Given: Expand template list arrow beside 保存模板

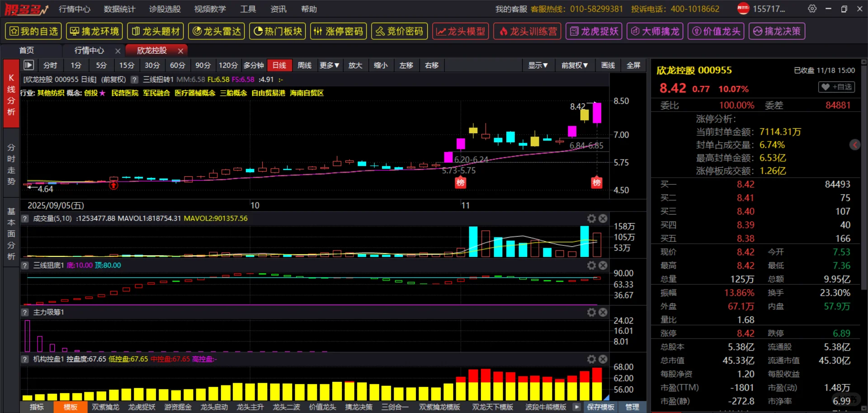Looking at the screenshot, I should click(x=576, y=407).
